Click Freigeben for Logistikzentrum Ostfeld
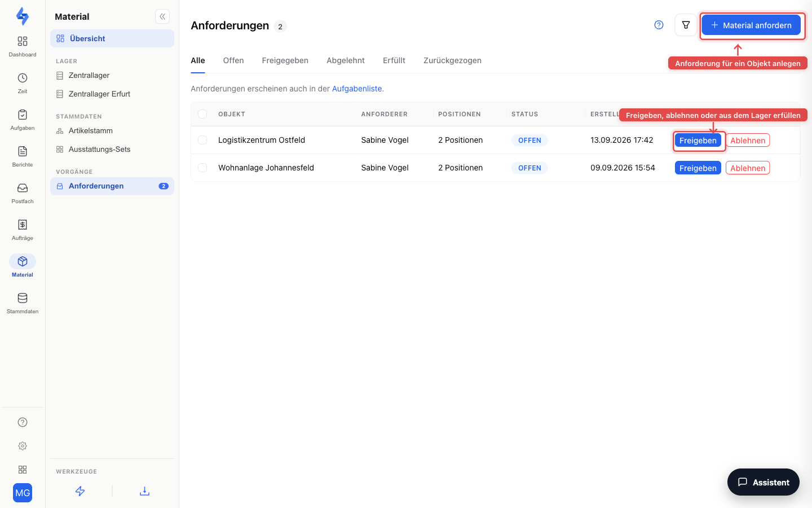Viewport: 812px width, 508px height. coord(698,140)
